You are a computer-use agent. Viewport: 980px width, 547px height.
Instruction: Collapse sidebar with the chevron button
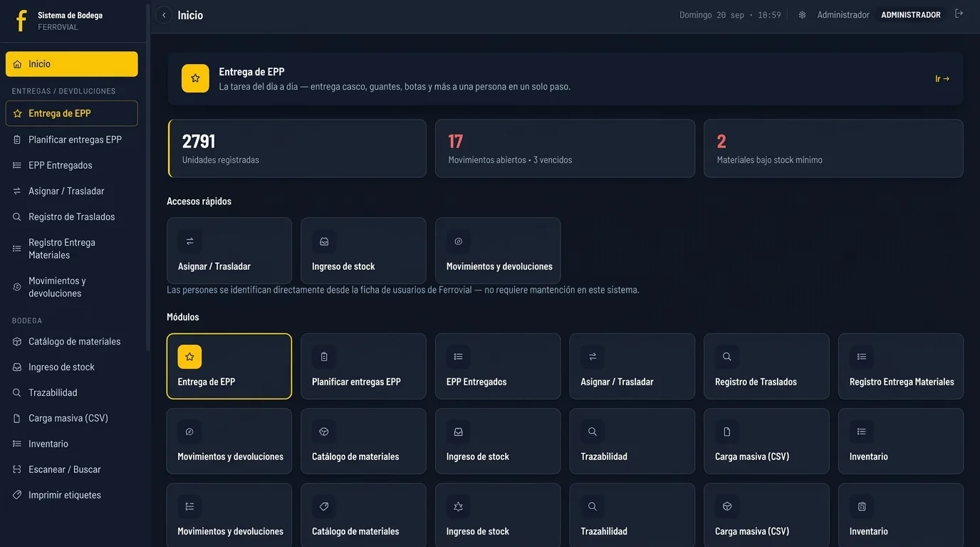coord(164,15)
